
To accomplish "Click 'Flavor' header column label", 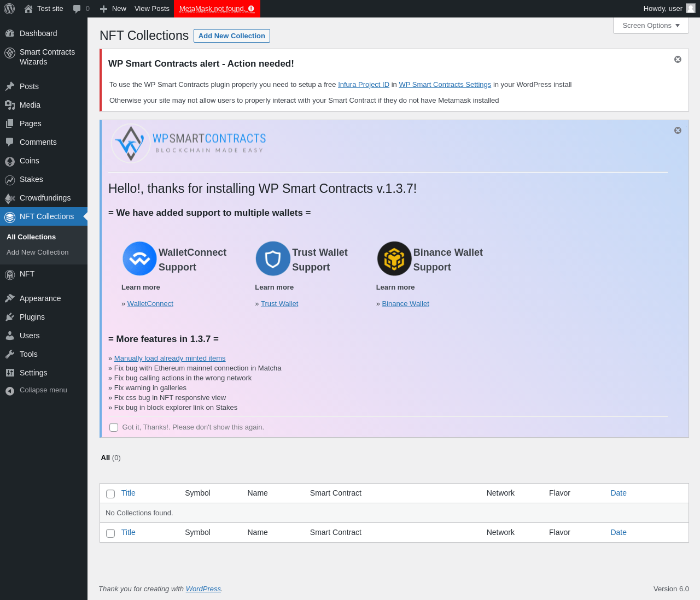I will point(559,493).
